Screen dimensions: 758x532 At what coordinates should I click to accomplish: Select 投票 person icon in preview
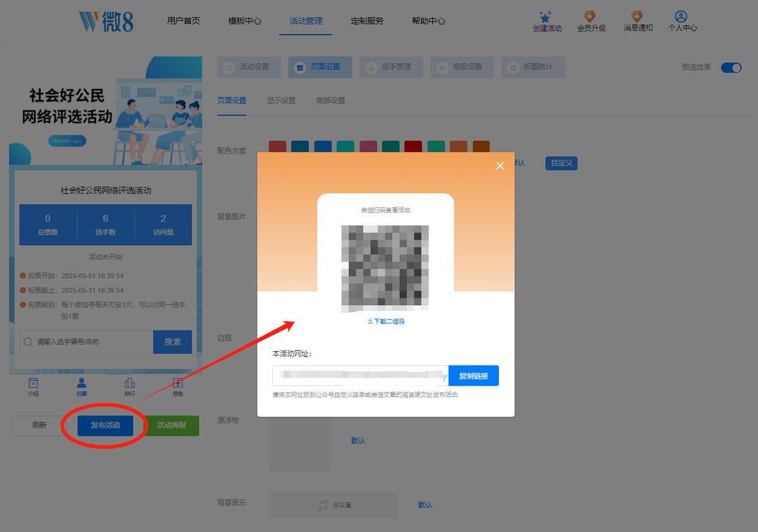point(81,383)
